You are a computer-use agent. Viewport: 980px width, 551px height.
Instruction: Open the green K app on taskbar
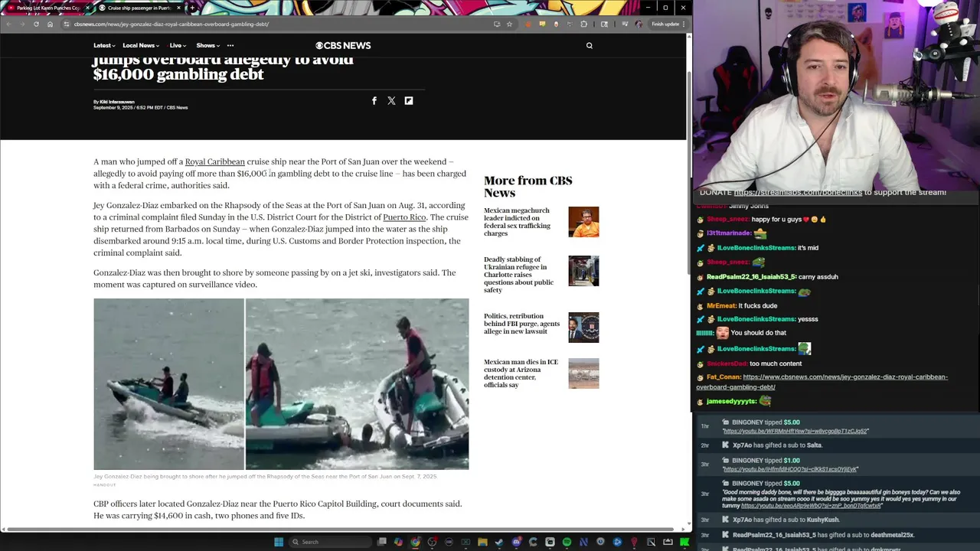(684, 542)
